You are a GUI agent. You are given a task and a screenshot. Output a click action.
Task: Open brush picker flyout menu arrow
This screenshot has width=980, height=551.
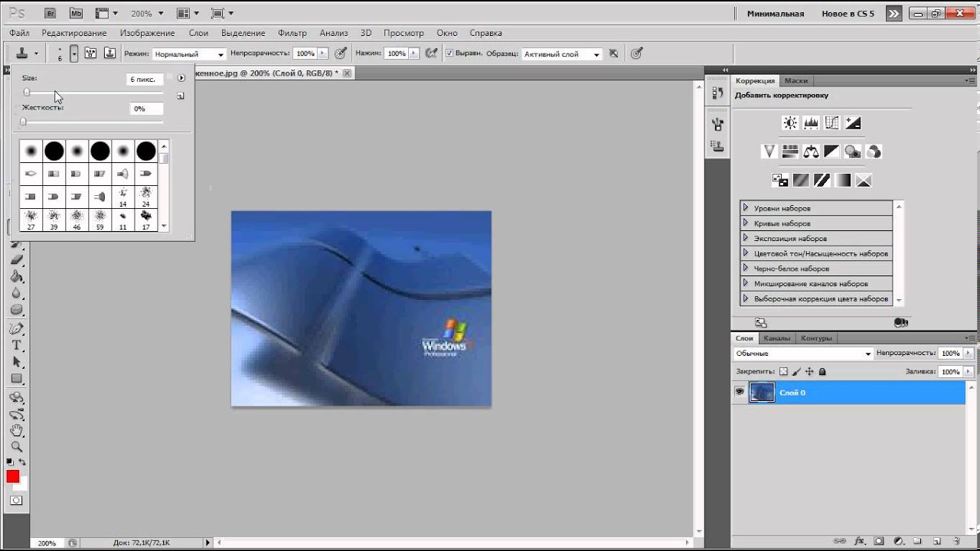181,78
